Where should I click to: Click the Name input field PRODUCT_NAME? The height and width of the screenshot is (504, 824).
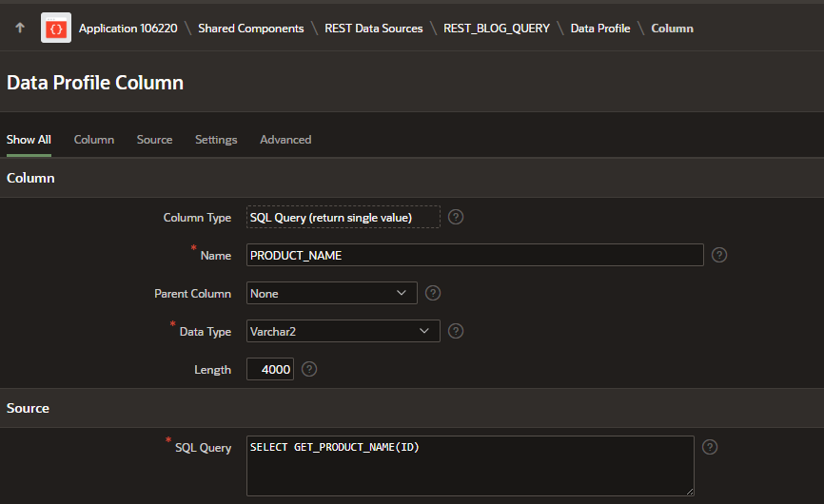coord(474,255)
